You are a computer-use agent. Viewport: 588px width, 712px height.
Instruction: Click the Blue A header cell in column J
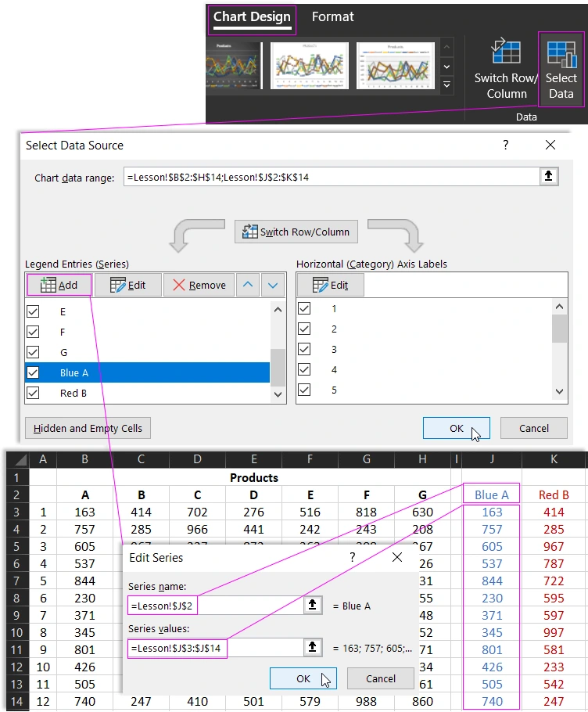[491, 494]
